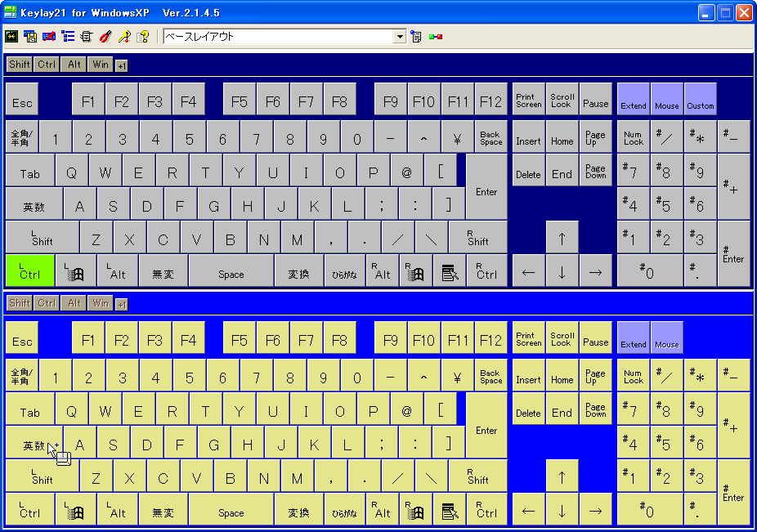Click left arrow key in upper keyboard

click(529, 270)
